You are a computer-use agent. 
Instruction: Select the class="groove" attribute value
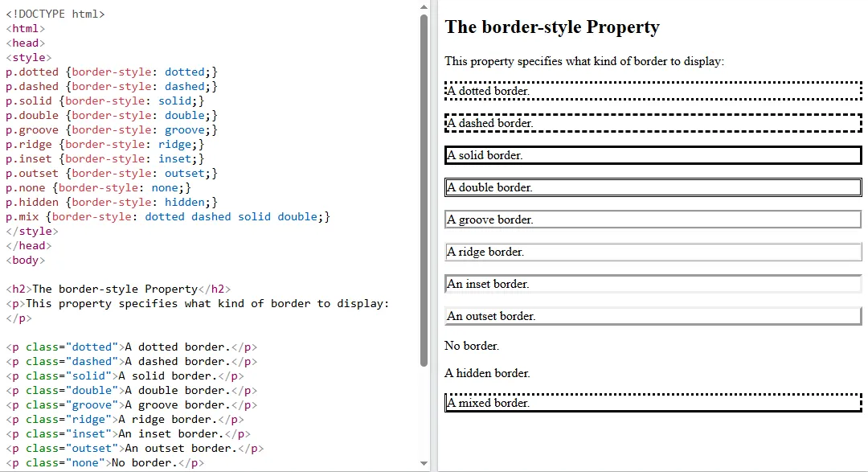tap(91, 404)
